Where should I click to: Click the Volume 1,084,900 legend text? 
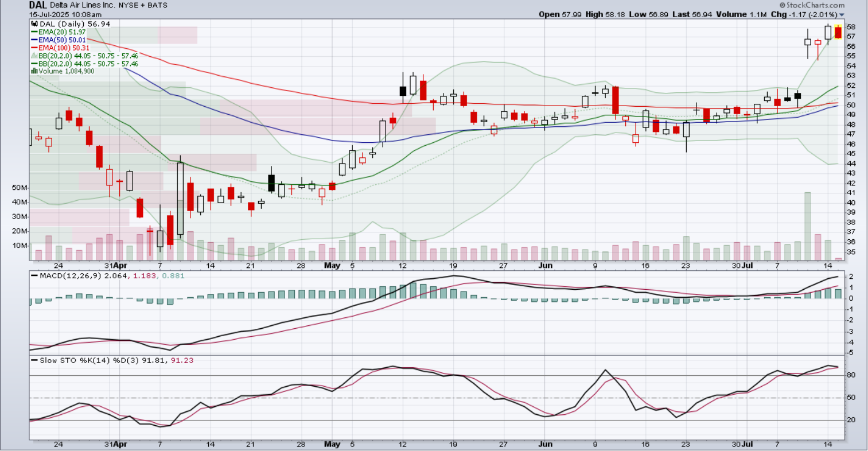[67, 71]
